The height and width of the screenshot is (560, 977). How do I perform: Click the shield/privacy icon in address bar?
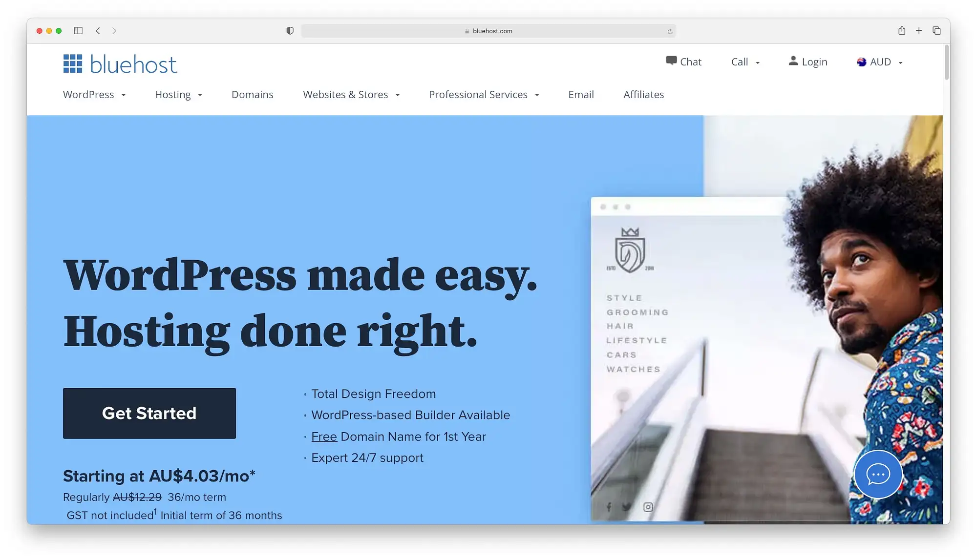[x=288, y=30]
